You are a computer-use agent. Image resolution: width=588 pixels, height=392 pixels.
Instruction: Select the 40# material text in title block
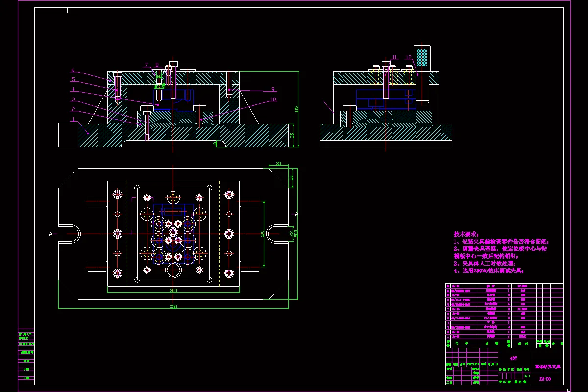[x=514, y=358]
